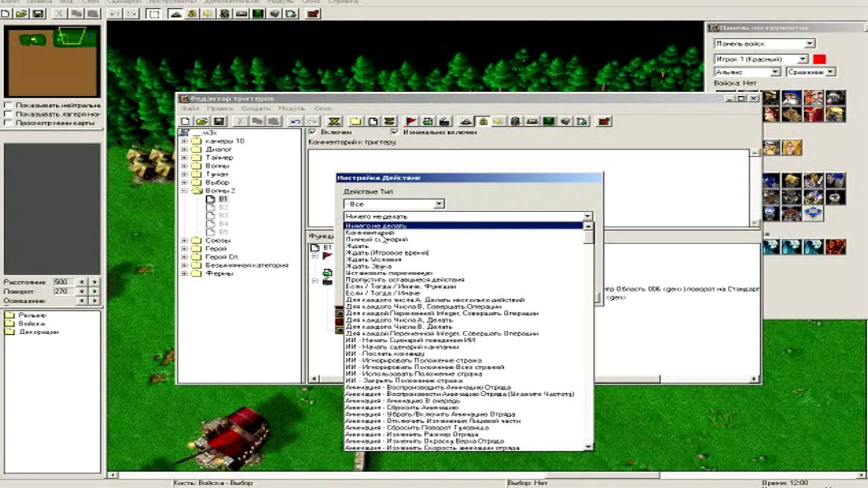
Task: Save the map using the main toolbar
Action: (x=38, y=14)
